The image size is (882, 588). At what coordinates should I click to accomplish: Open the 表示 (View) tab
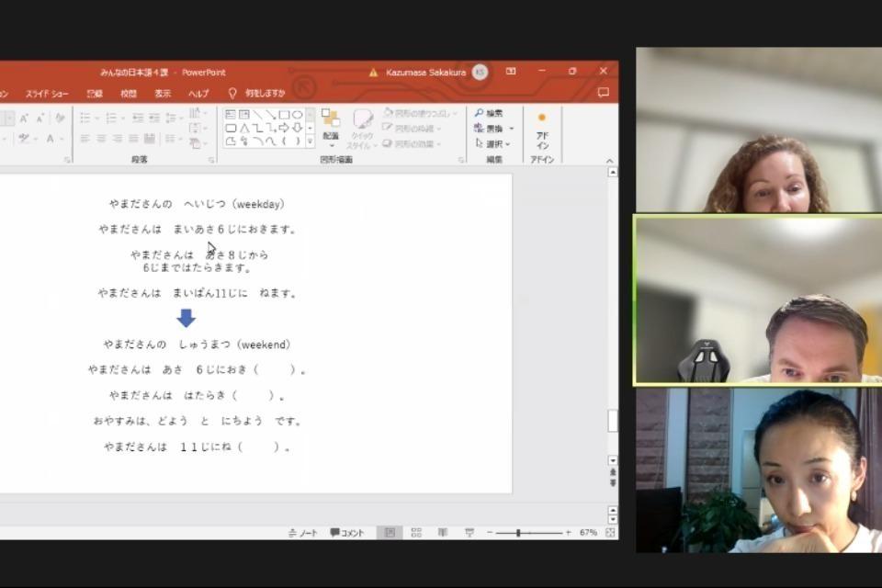pyautogui.click(x=163, y=94)
